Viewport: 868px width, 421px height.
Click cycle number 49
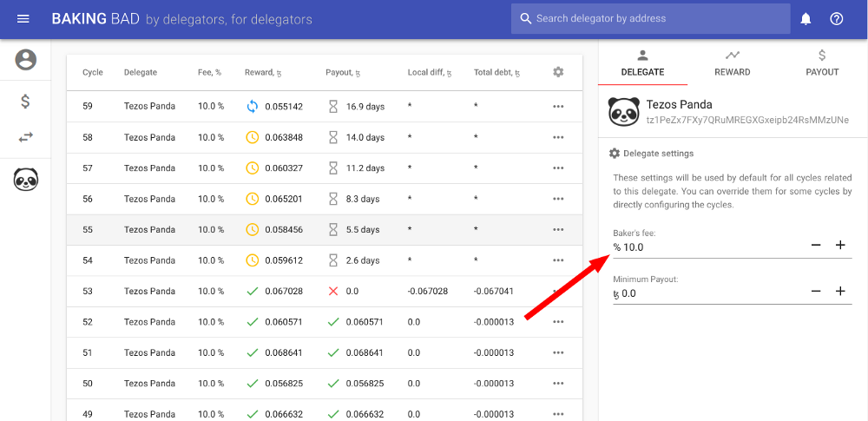pos(88,414)
